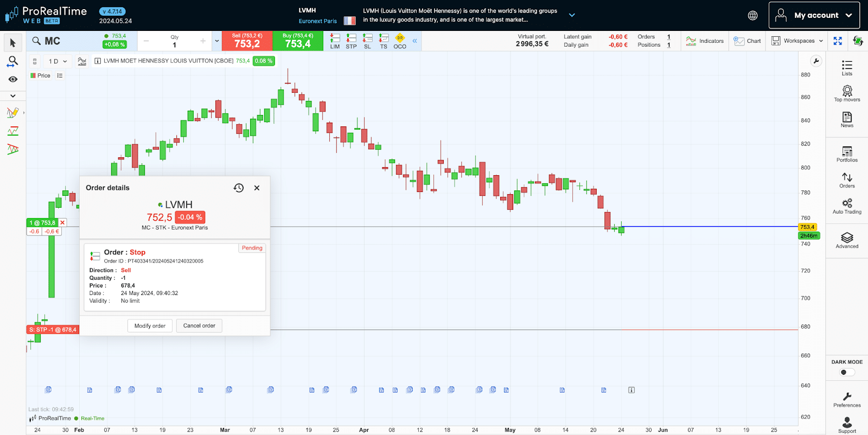Click the trading account status icon top right
Screen dimensions: 868x435
[858, 41]
